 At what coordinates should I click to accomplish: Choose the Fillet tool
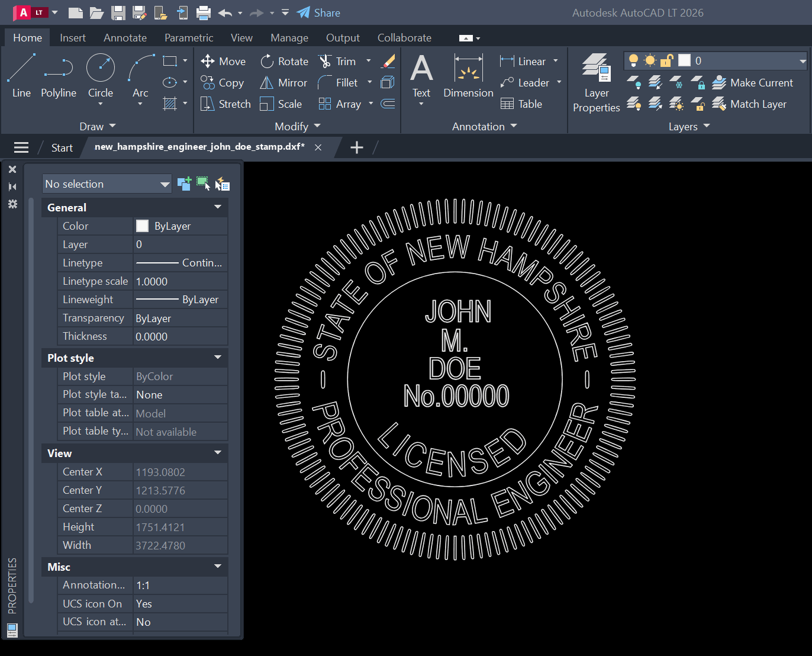click(x=338, y=83)
